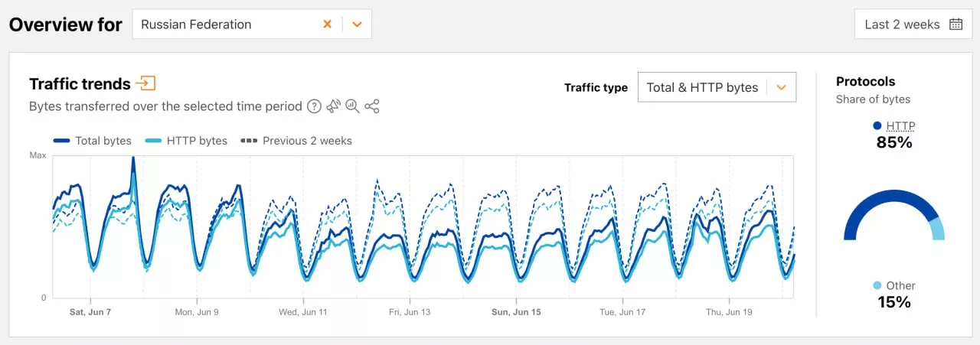Expand the location selector chevron
Image resolution: width=980 pixels, height=345 pixels.
click(357, 24)
